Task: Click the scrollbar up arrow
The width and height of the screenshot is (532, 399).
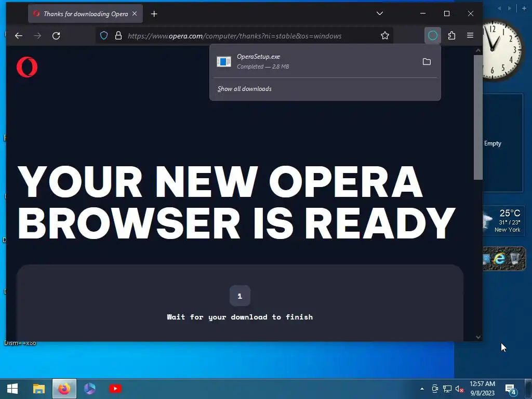Action: pyautogui.click(x=478, y=50)
